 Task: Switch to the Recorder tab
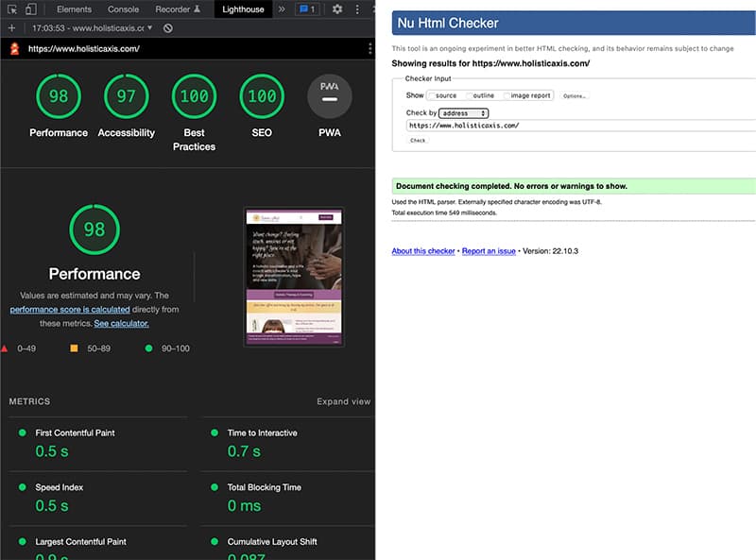point(178,9)
